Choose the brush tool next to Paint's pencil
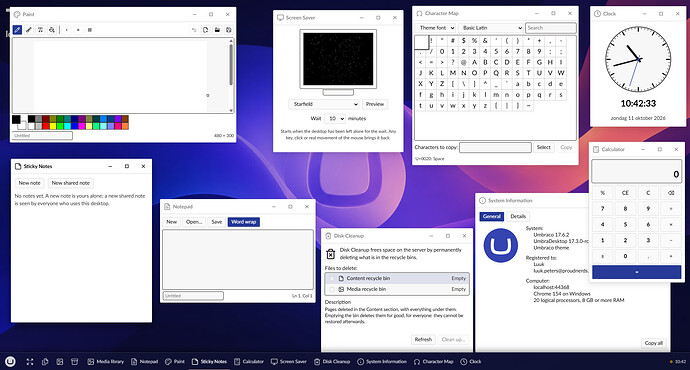The width and height of the screenshot is (690, 370). pos(29,30)
